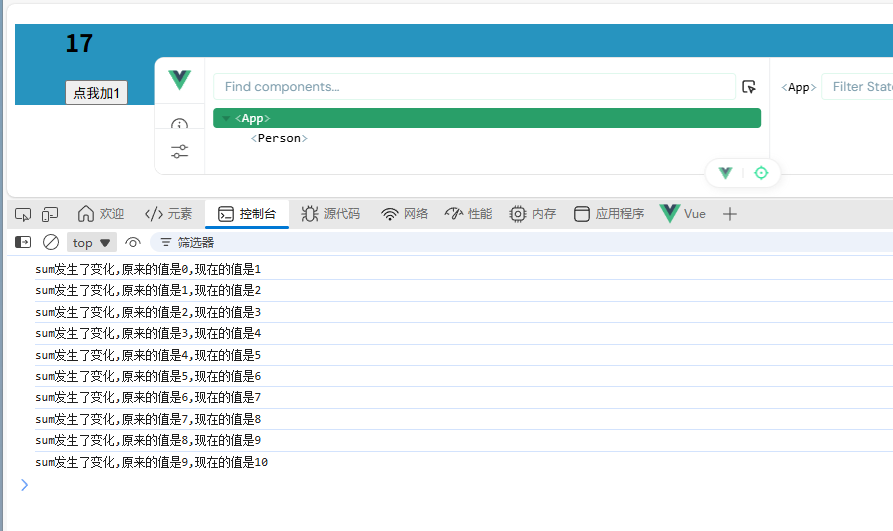
Task: Switch to the 源代码 tab
Action: tap(330, 214)
